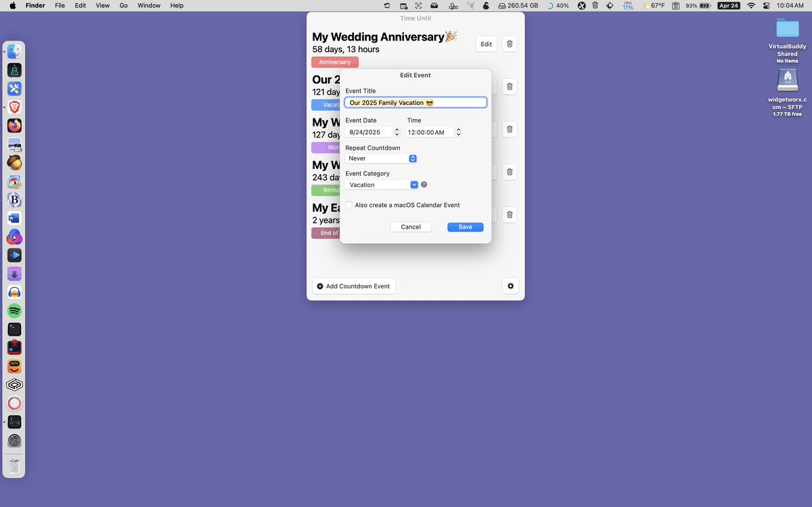Delete the My Wedding Anniversary event
The image size is (812, 507).
coord(510,44)
